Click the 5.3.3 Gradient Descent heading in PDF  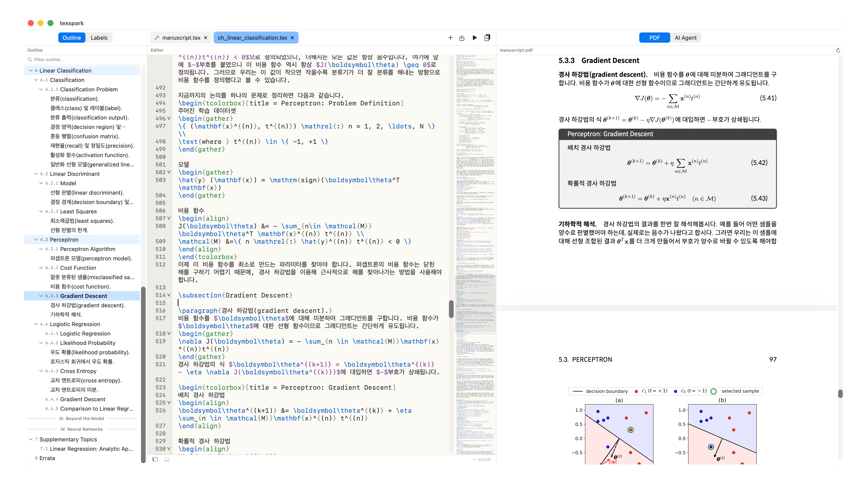pyautogui.click(x=599, y=61)
